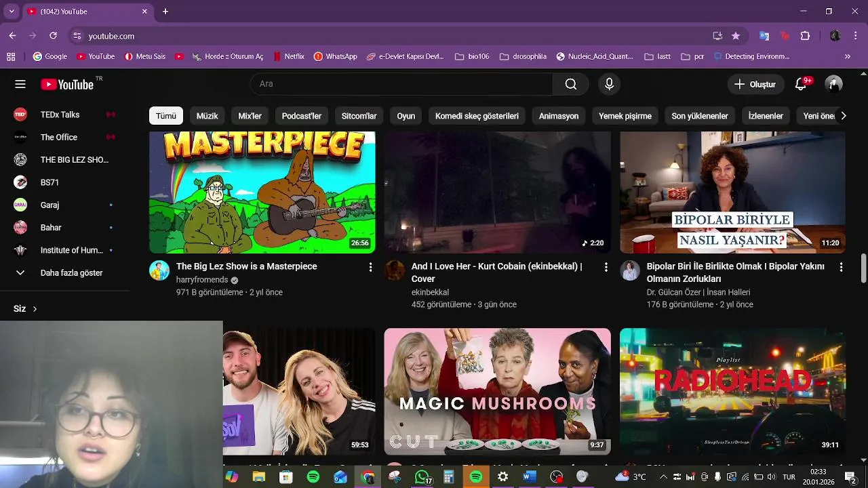View site information icon in address bar

tap(77, 36)
